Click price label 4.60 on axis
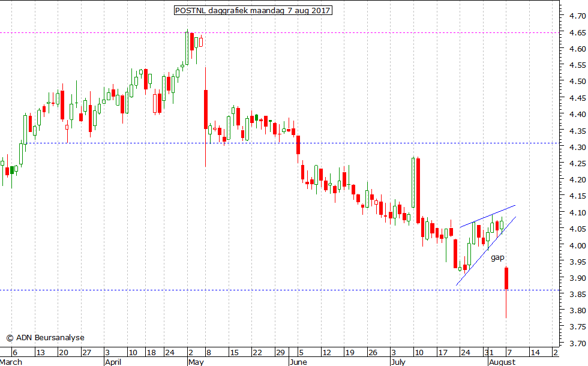The image size is (588, 366). point(577,49)
